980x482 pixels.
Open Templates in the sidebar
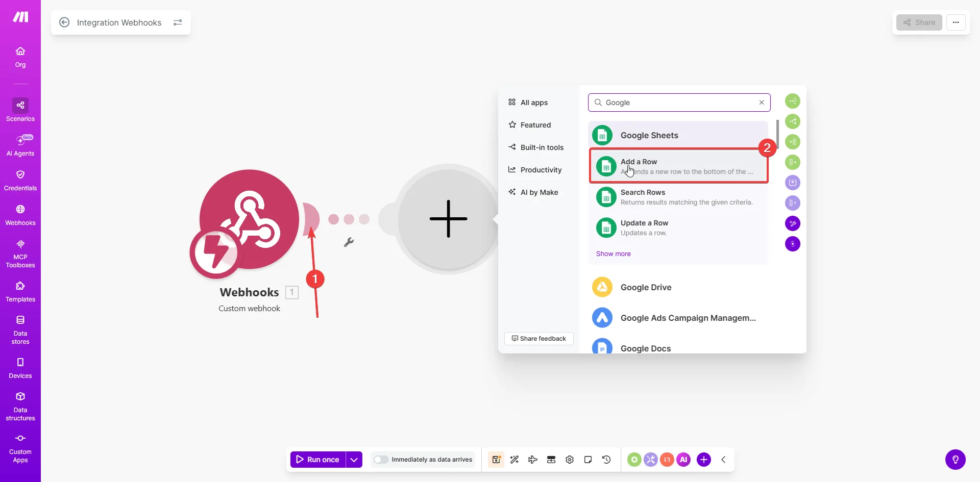coord(20,292)
